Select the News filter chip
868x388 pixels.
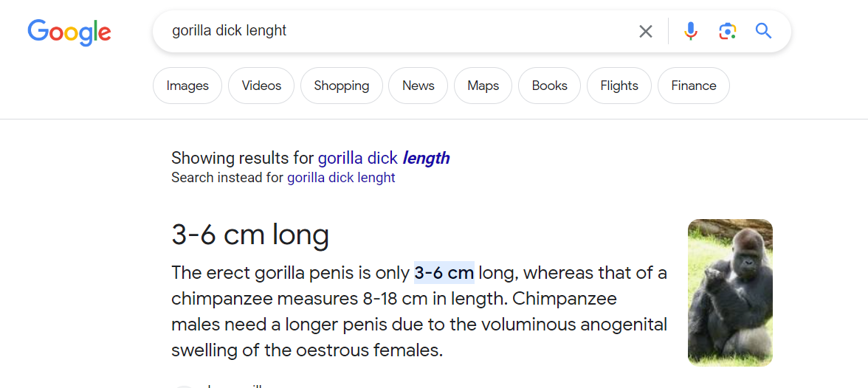point(418,86)
